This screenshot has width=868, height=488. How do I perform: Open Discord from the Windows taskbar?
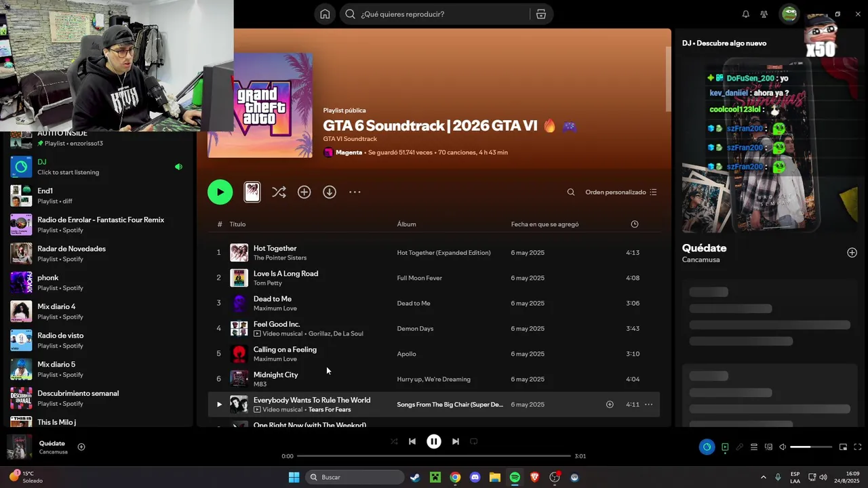click(475, 477)
